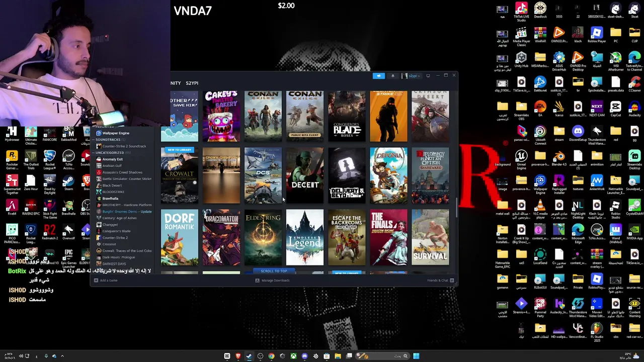The height and width of the screenshot is (362, 644).
Task: Open Media Player Classic desktop icon
Action: pyautogui.click(x=521, y=37)
